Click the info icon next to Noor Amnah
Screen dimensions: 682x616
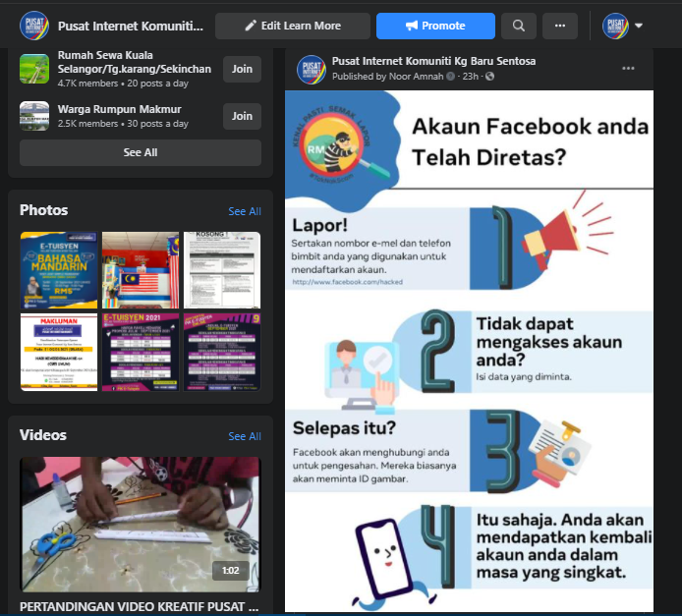(x=451, y=77)
